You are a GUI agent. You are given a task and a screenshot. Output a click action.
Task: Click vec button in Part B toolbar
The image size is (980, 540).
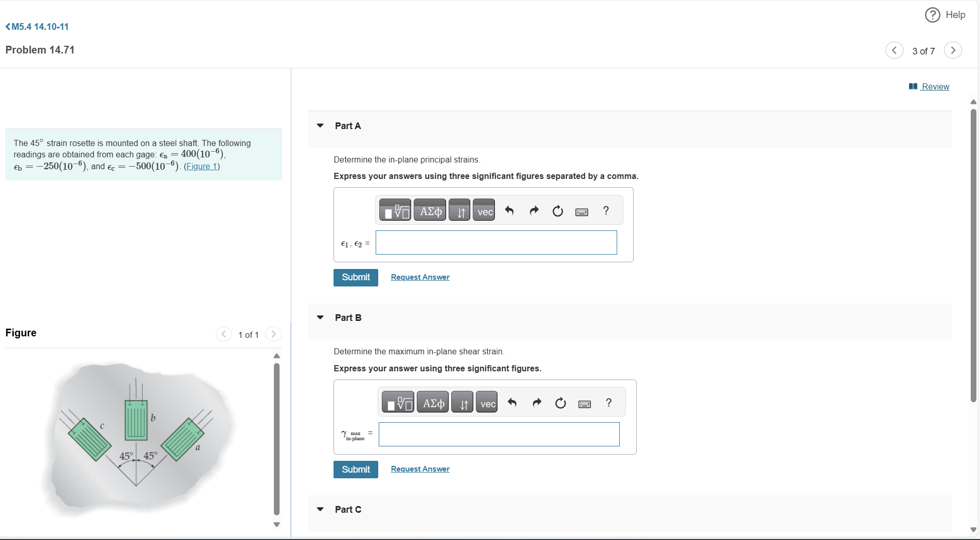point(487,402)
